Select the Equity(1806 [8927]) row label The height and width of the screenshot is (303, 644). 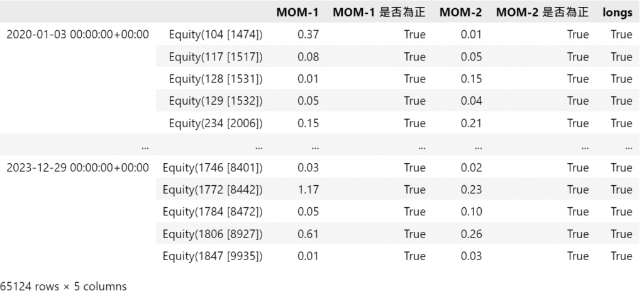[213, 234]
